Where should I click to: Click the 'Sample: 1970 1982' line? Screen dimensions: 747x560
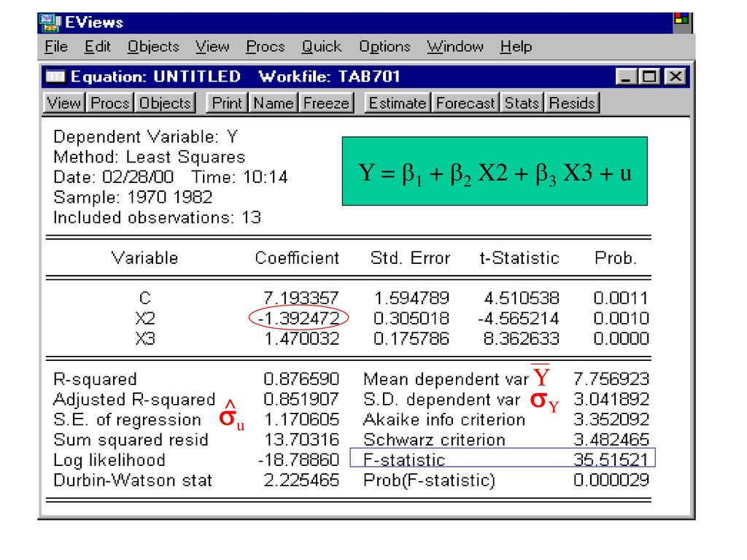(x=133, y=197)
